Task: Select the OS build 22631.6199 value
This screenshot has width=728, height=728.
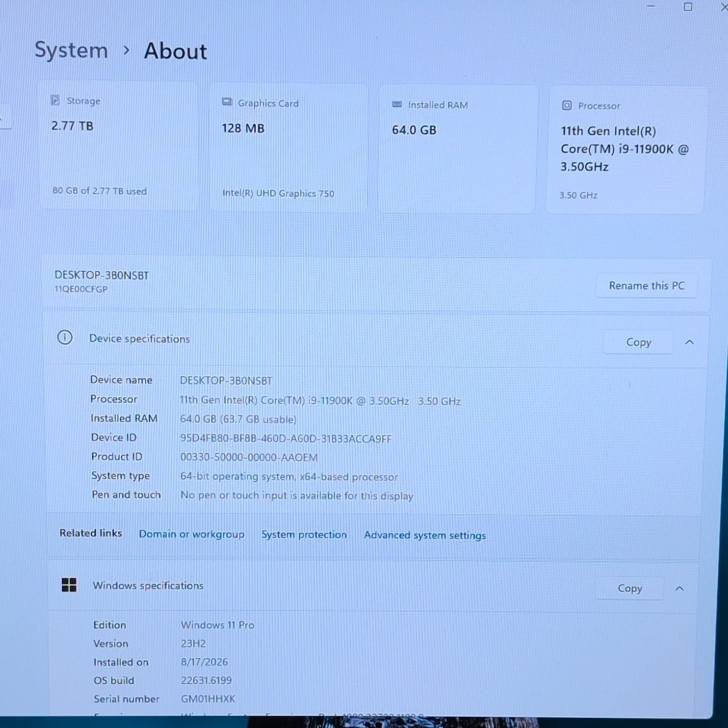Action: click(x=207, y=680)
